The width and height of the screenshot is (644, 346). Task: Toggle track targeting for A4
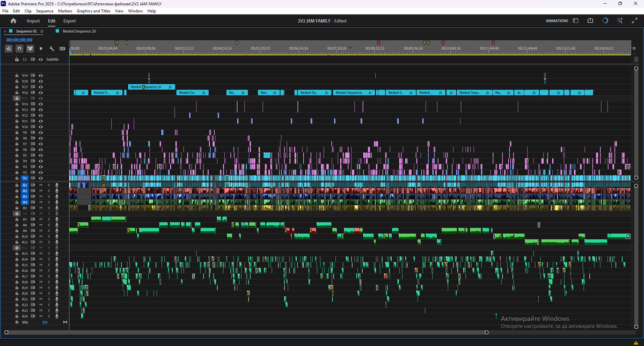pos(25,202)
